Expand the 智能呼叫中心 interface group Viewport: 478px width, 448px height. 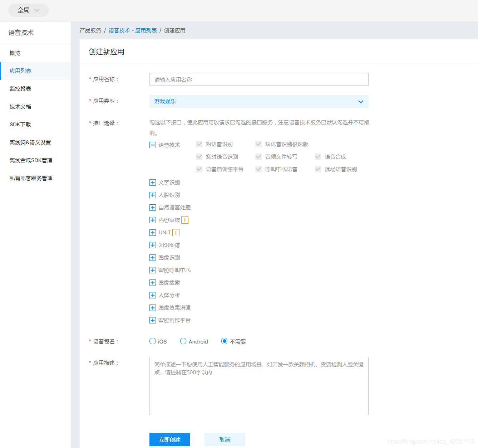coord(153,270)
